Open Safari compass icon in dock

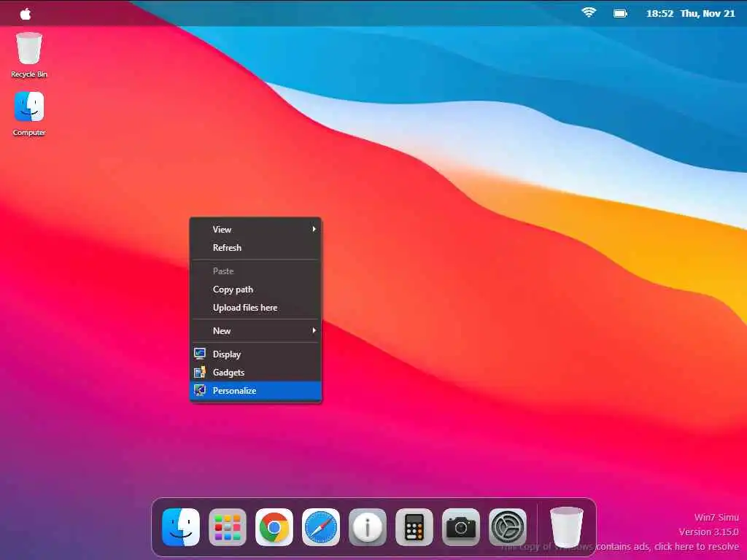[x=321, y=527]
